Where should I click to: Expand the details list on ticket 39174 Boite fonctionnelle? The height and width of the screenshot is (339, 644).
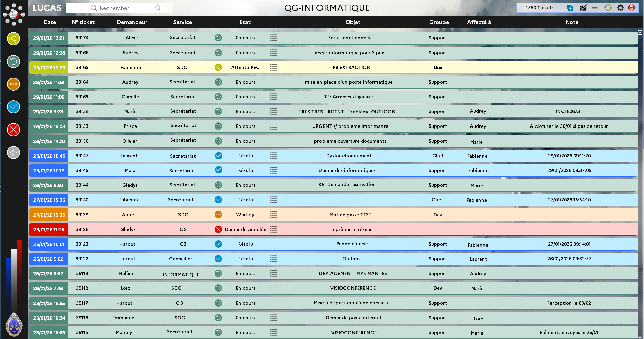tap(273, 38)
